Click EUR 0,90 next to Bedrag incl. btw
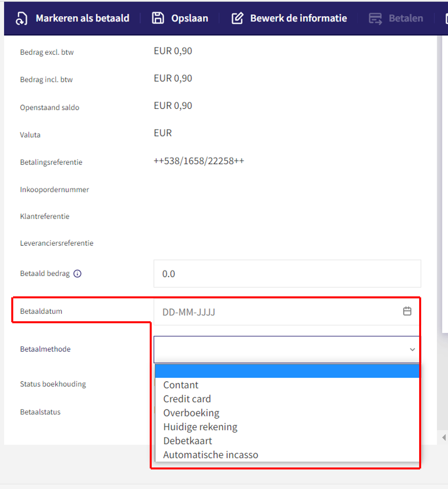Screen dimensions: 448x489 [173, 78]
